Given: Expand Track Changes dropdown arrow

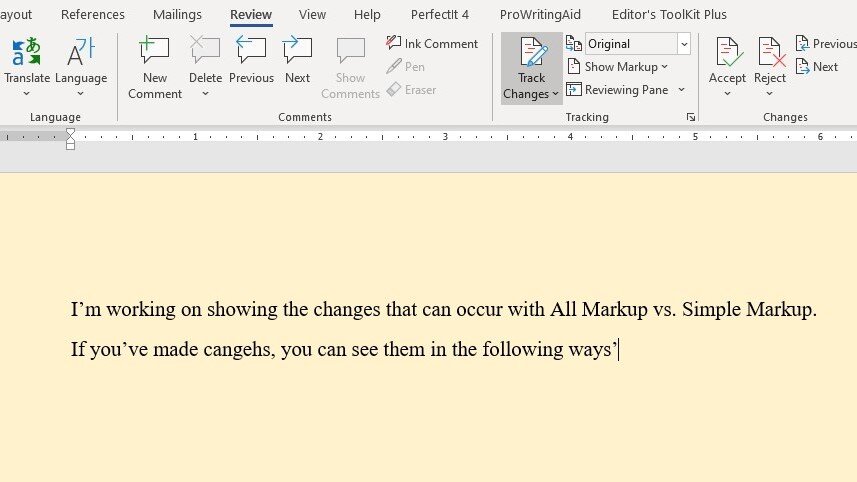Looking at the screenshot, I should (555, 94).
